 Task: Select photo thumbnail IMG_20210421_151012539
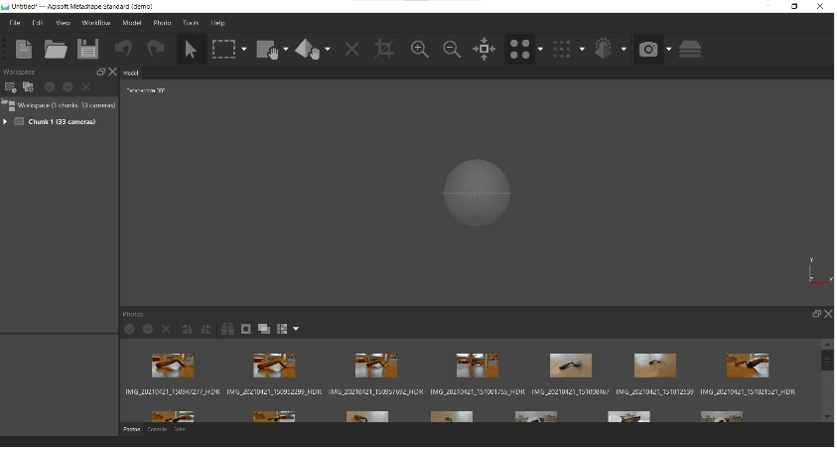(655, 366)
